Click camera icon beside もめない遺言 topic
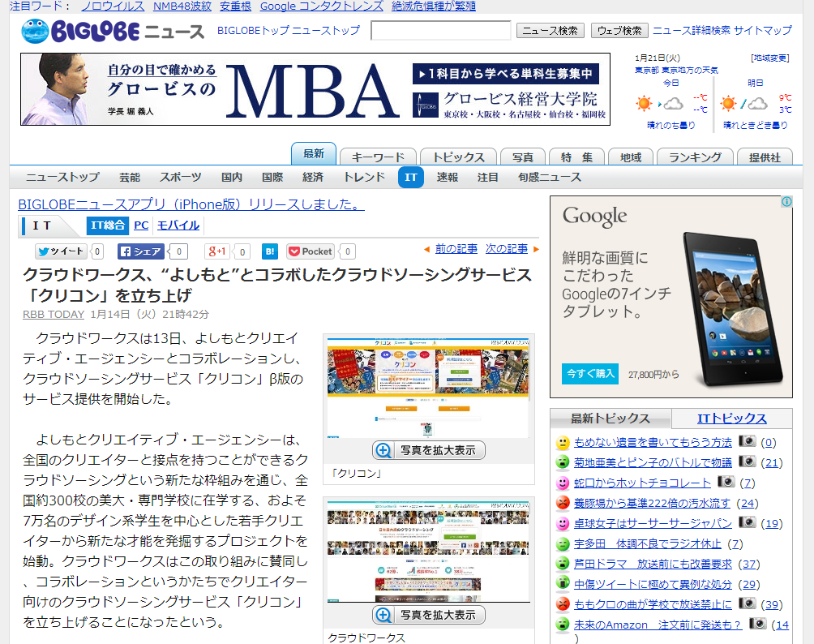 click(747, 441)
